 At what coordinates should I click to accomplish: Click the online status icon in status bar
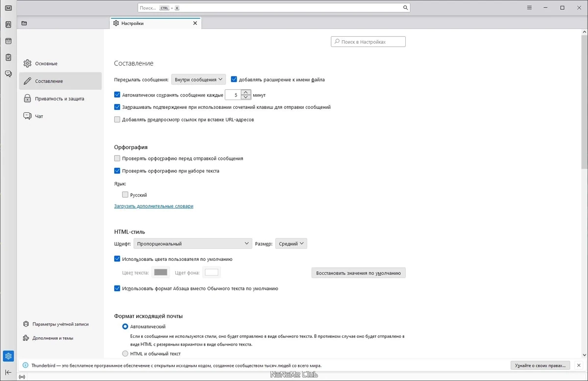[x=22, y=377]
